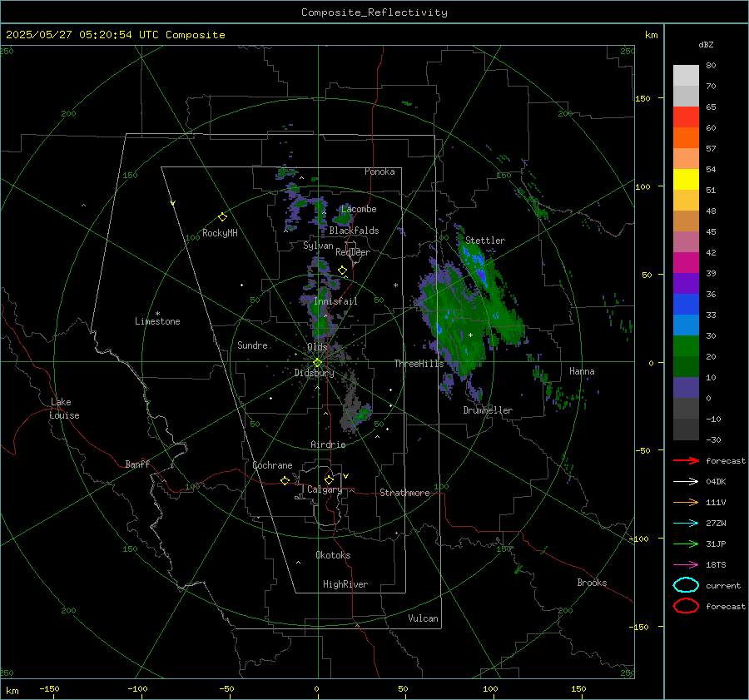Select the Banff label
Image resolution: width=749 pixels, height=700 pixels.
137,464
